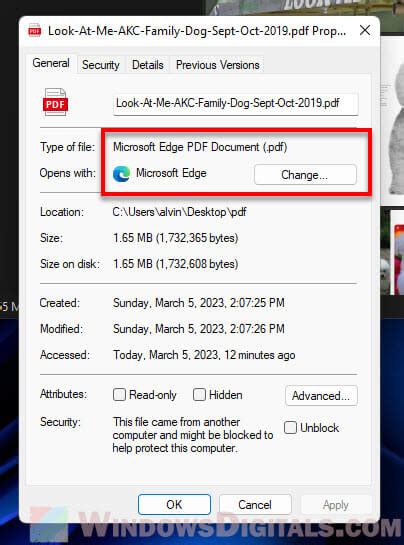Click the security warning about blocked file

(x=193, y=435)
